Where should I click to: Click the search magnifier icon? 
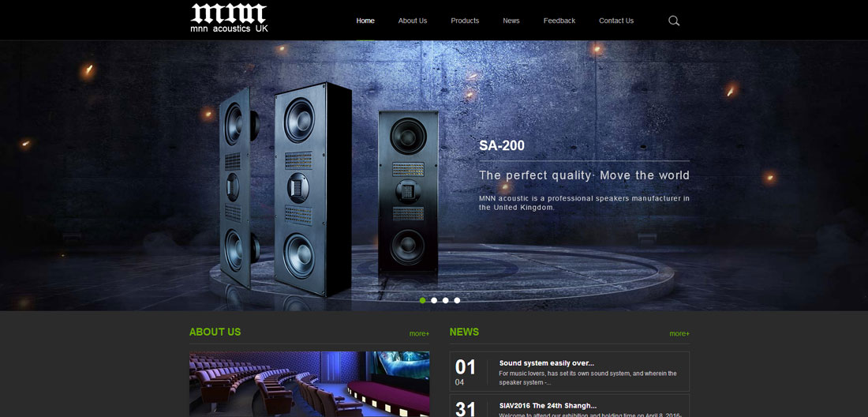pos(674,21)
